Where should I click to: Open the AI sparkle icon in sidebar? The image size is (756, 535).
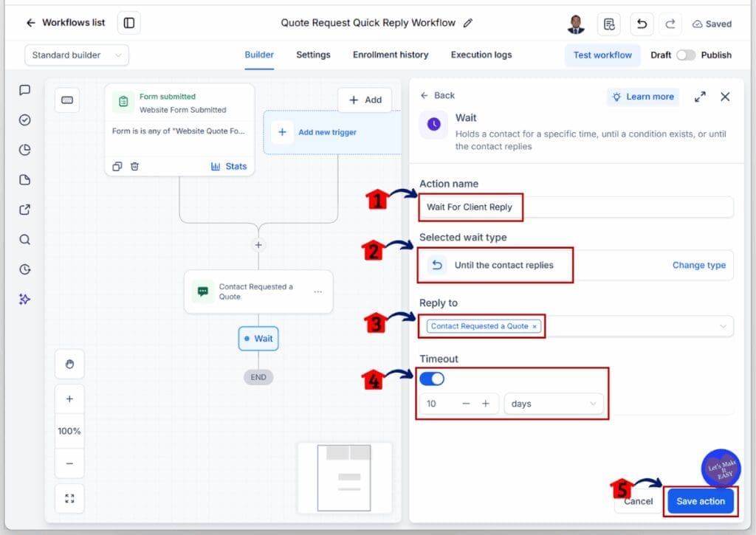24,300
